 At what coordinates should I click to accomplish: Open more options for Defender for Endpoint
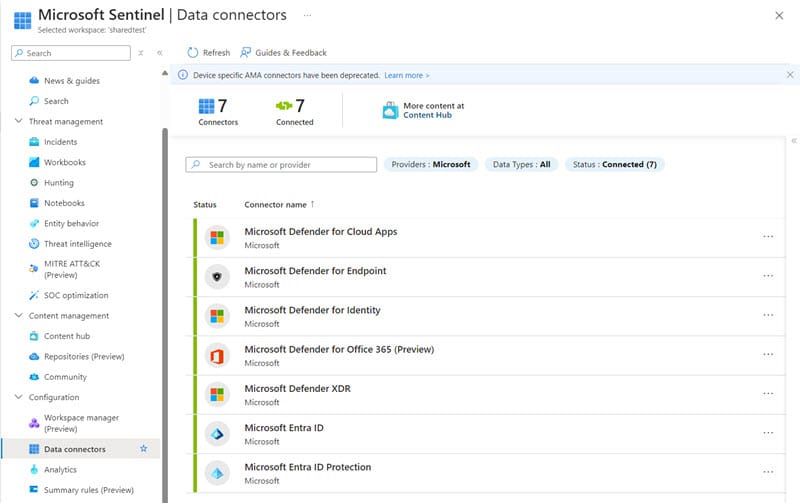[768, 276]
